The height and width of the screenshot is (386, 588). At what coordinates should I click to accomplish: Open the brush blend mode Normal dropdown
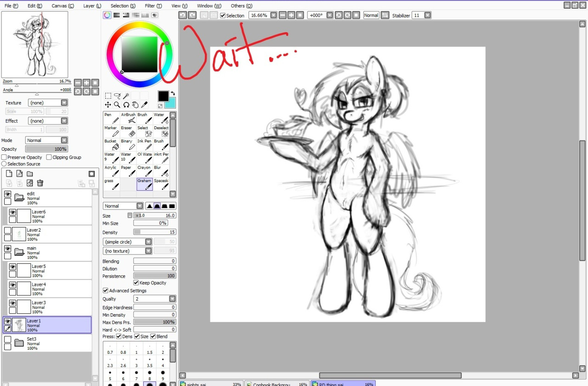click(123, 206)
